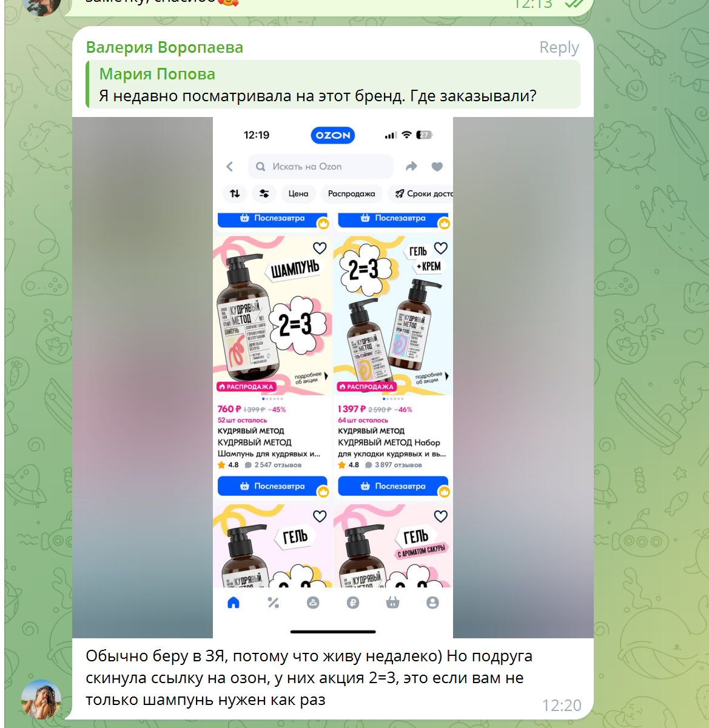
Task: Click the filled heart icon beside share
Action: (437, 167)
